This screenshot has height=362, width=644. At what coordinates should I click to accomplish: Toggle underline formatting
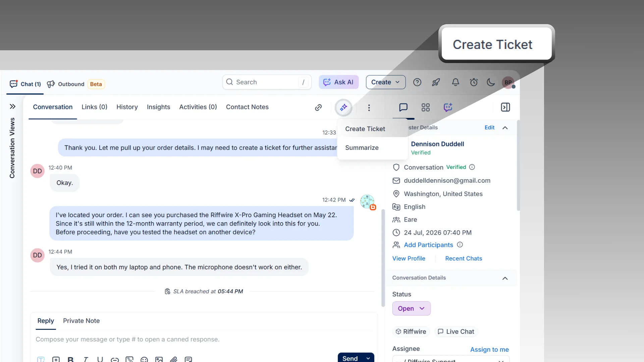pos(100,359)
